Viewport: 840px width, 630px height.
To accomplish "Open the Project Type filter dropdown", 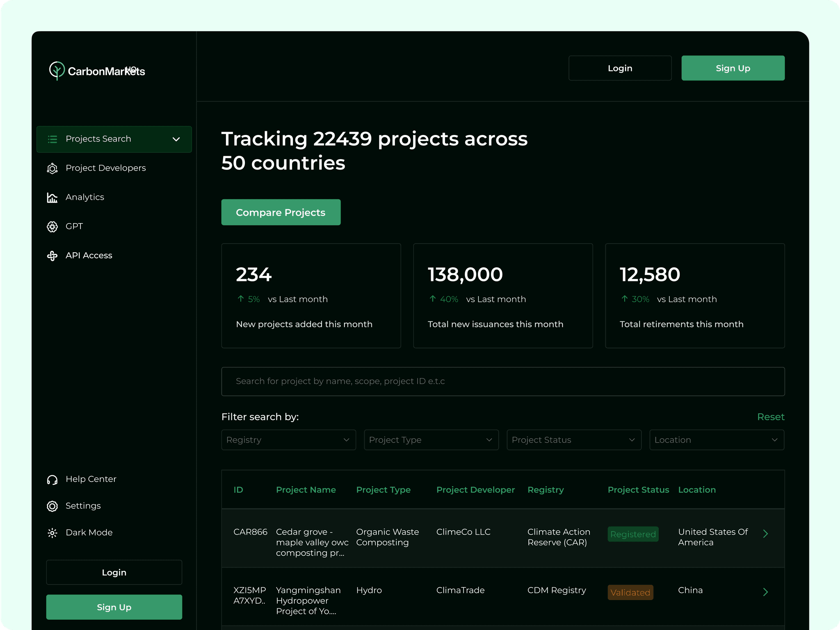I will (x=431, y=440).
